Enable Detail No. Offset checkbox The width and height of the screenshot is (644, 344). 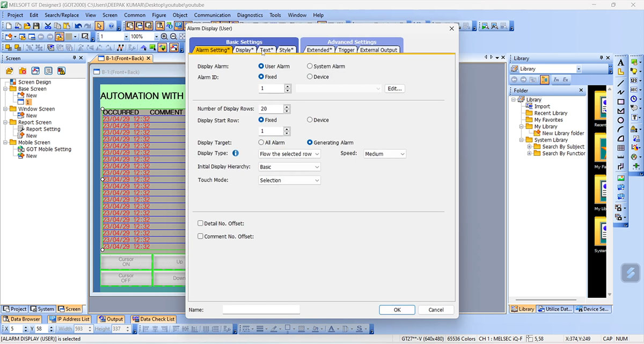[x=200, y=223]
